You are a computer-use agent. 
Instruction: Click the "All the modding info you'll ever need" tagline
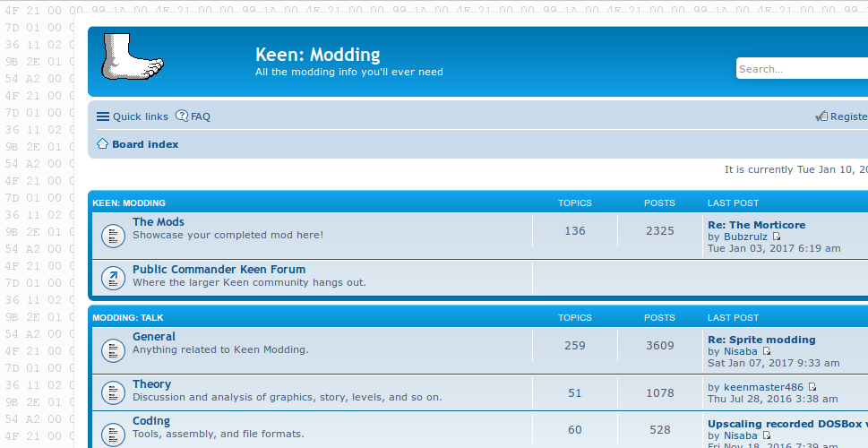(x=348, y=72)
